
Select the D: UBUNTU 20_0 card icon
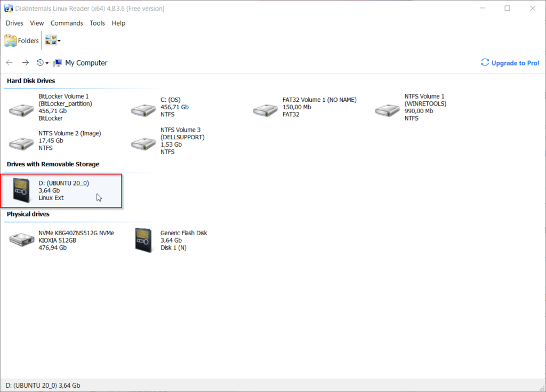coord(21,190)
